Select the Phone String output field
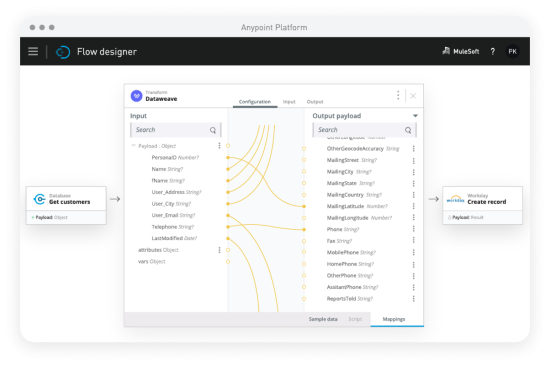Image resolution: width=550 pixels, height=366 pixels. 343,229
